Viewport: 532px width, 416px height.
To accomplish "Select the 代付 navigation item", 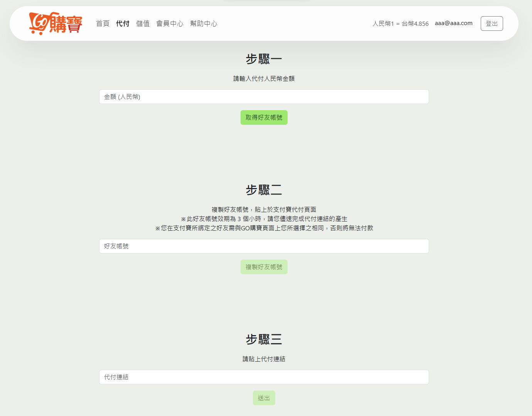I will click(x=123, y=23).
